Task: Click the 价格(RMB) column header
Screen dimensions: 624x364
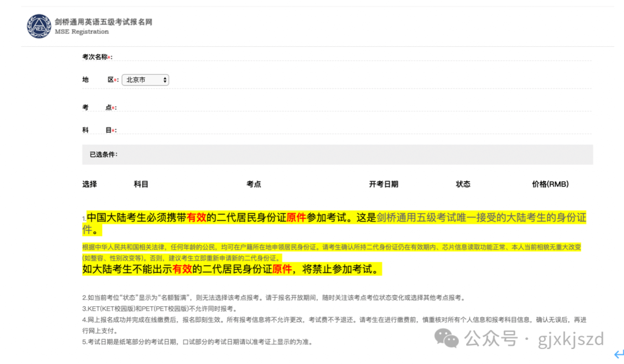Action: [550, 184]
